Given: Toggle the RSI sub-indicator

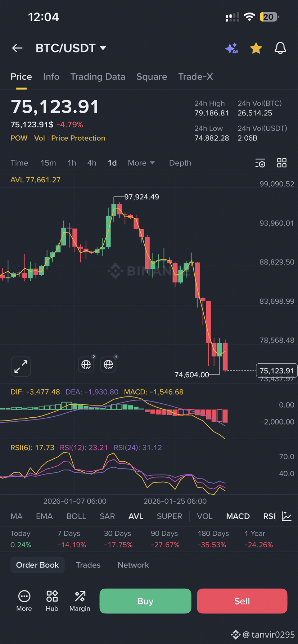Looking at the screenshot, I should pyautogui.click(x=269, y=516).
